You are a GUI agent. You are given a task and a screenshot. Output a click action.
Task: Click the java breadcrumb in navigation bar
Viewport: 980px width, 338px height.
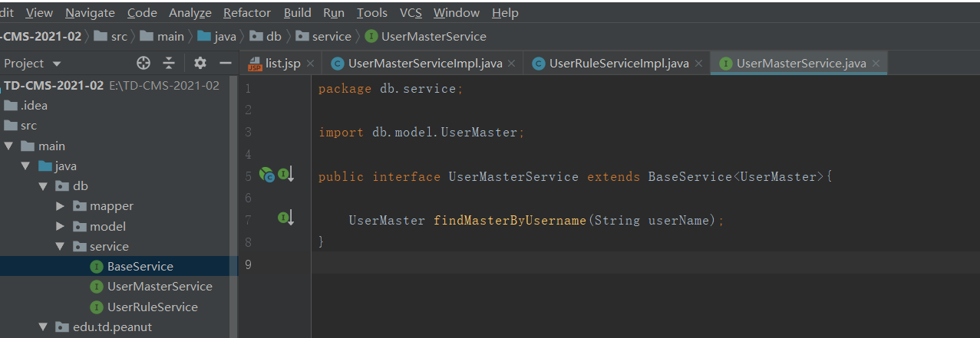216,36
